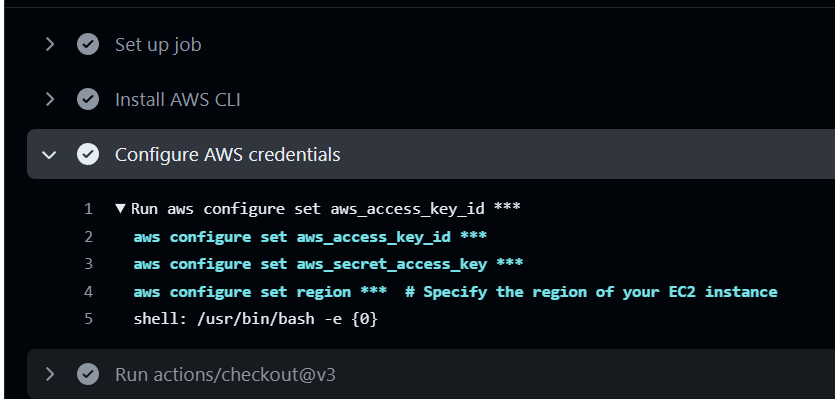Expand the Install AWS CLI step chevron
835x399 pixels.
(50, 99)
